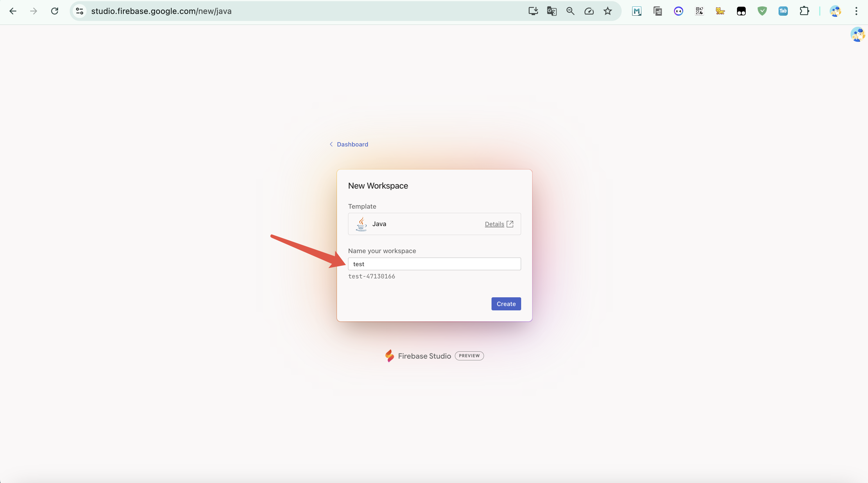Click the Chrome profile avatar in toolbar
Screen dimensions: 868x483
tap(835, 11)
